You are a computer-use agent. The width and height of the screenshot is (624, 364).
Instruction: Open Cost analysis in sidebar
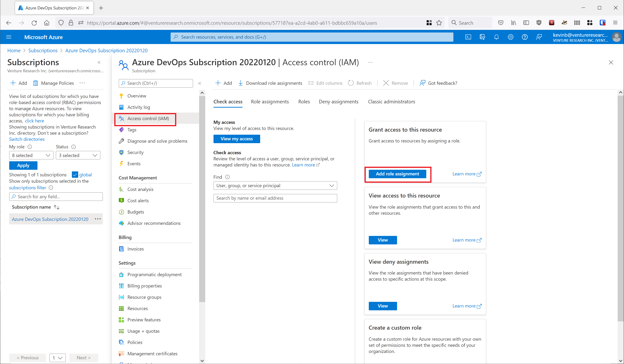coord(140,189)
